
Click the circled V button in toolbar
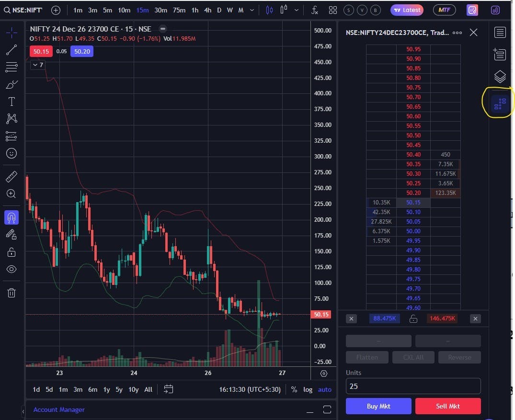362,10
